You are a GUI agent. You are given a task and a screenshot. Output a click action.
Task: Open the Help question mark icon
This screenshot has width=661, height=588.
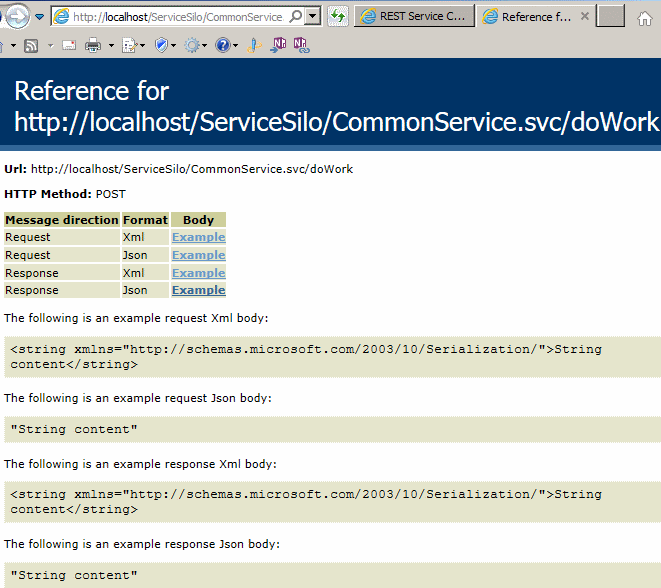[222, 45]
